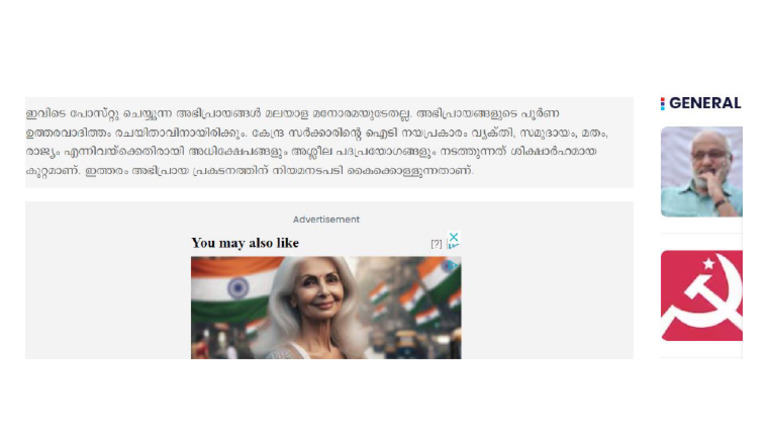Open the elderly man story thumbnail

point(701,171)
